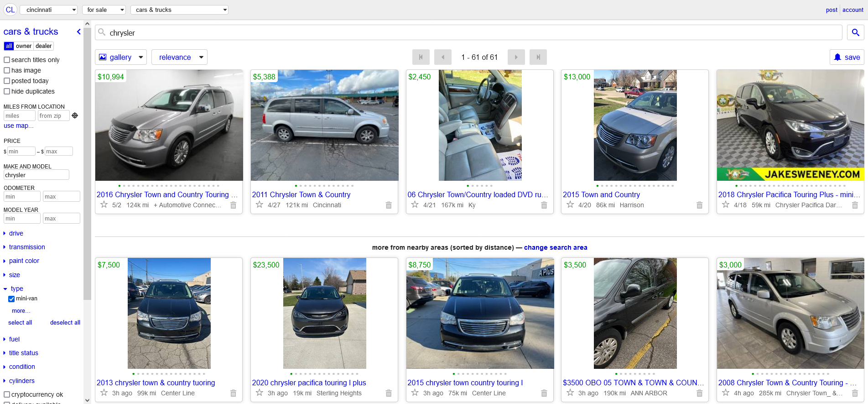Favorite the 2013 chrysler town & country listing
This screenshot has width=868, height=404.
click(x=104, y=393)
